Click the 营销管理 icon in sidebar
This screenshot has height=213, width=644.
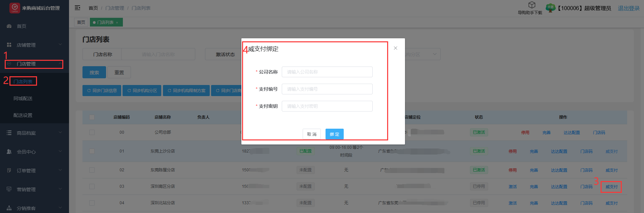coord(9,189)
